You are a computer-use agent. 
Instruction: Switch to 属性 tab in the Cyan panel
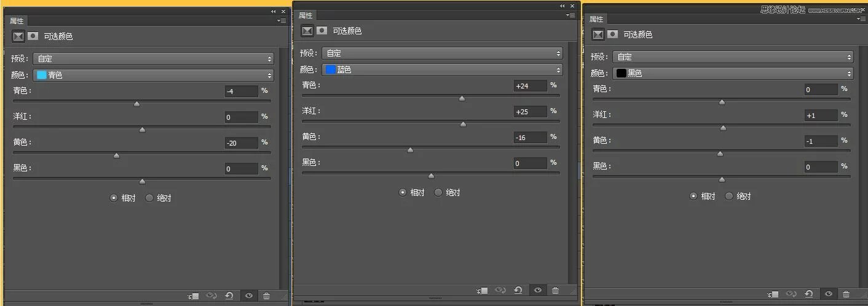17,20
